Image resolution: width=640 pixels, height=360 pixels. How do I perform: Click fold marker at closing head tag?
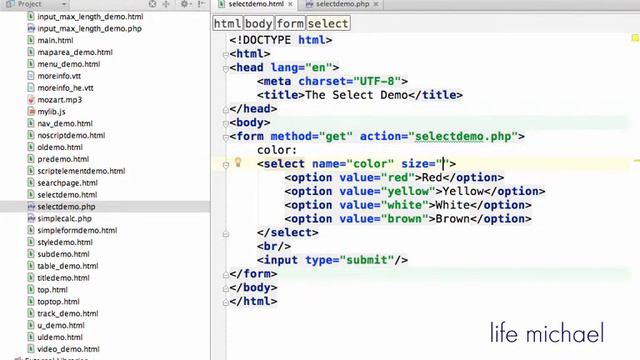(x=226, y=109)
